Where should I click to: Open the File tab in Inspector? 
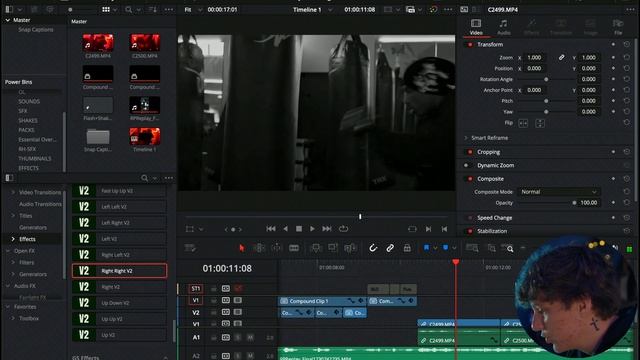pyautogui.click(x=618, y=27)
